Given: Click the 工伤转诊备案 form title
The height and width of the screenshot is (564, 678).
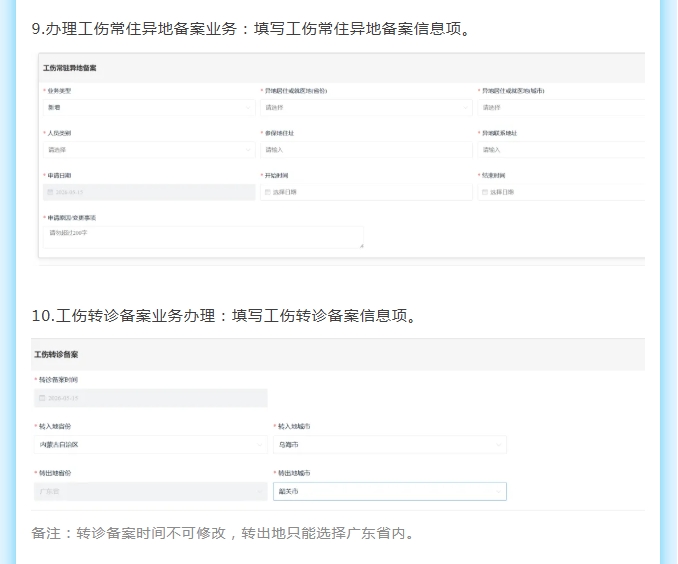Looking at the screenshot, I should [56, 354].
